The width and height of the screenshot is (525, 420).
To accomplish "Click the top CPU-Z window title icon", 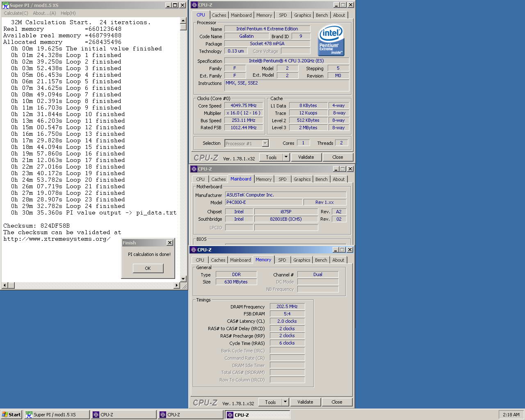I will pyautogui.click(x=194, y=5).
